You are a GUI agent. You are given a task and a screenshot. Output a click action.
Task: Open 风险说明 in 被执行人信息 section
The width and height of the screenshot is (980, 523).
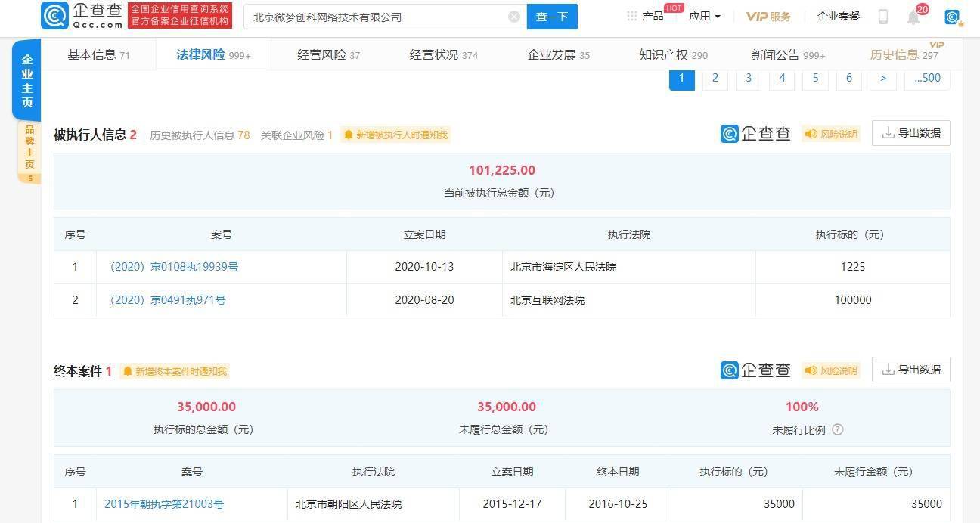[x=830, y=134]
